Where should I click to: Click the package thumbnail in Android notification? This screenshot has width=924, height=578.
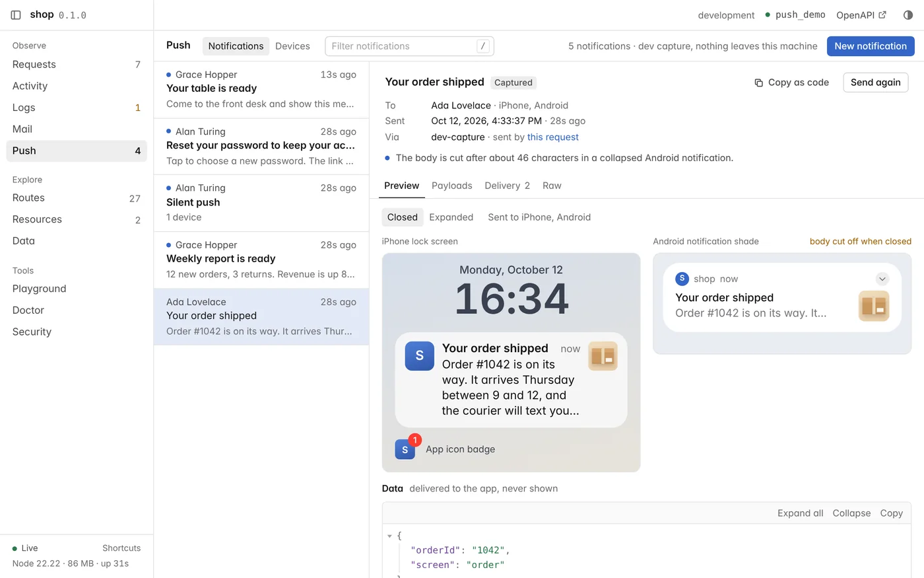[x=874, y=306]
